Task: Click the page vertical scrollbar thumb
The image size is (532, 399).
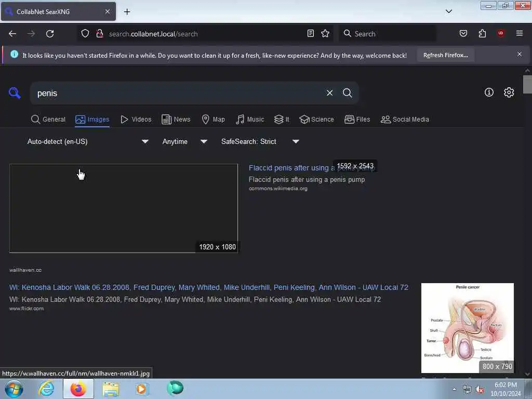Action: (x=527, y=84)
